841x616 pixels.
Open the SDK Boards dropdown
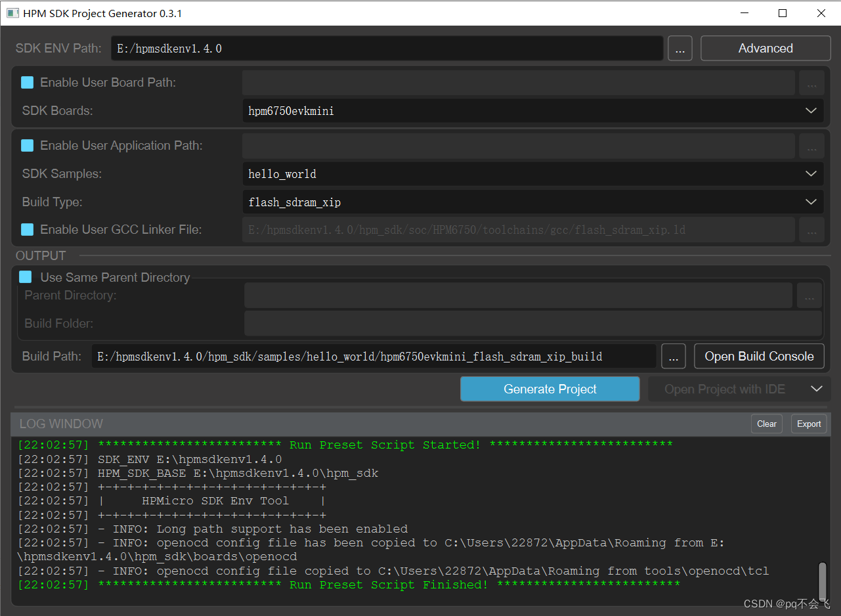pyautogui.click(x=532, y=111)
